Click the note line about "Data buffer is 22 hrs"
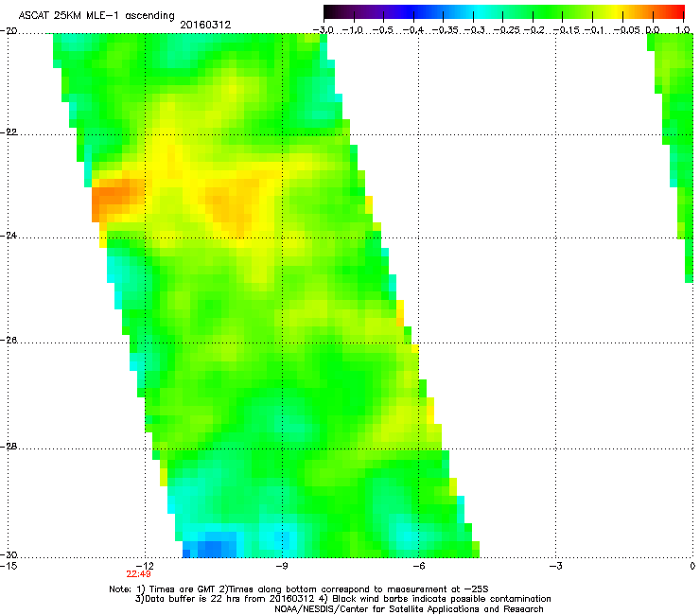 click(x=342, y=599)
